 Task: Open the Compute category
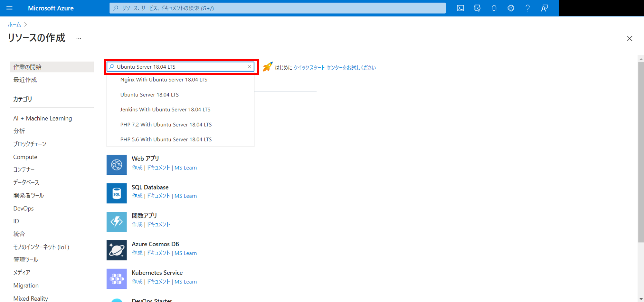pos(25,157)
